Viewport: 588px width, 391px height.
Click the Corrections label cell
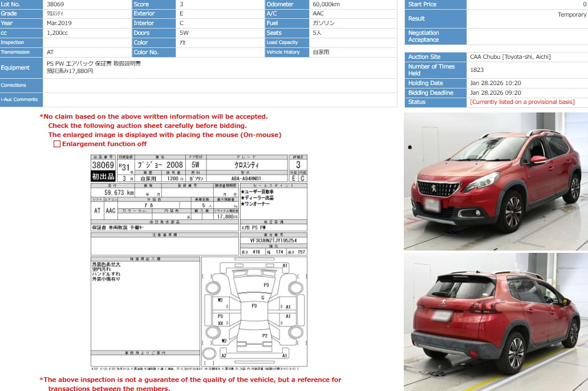[21, 86]
